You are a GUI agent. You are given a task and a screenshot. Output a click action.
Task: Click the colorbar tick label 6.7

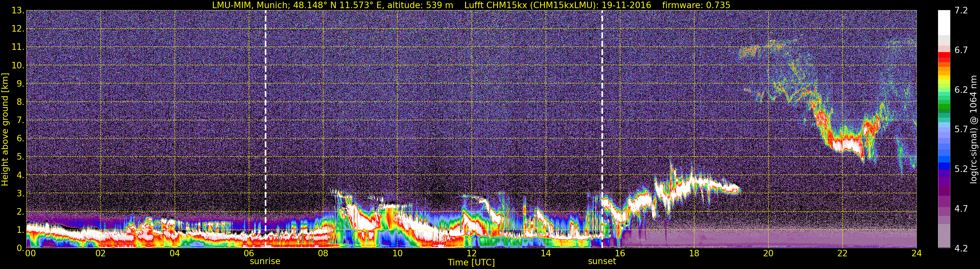(x=961, y=50)
